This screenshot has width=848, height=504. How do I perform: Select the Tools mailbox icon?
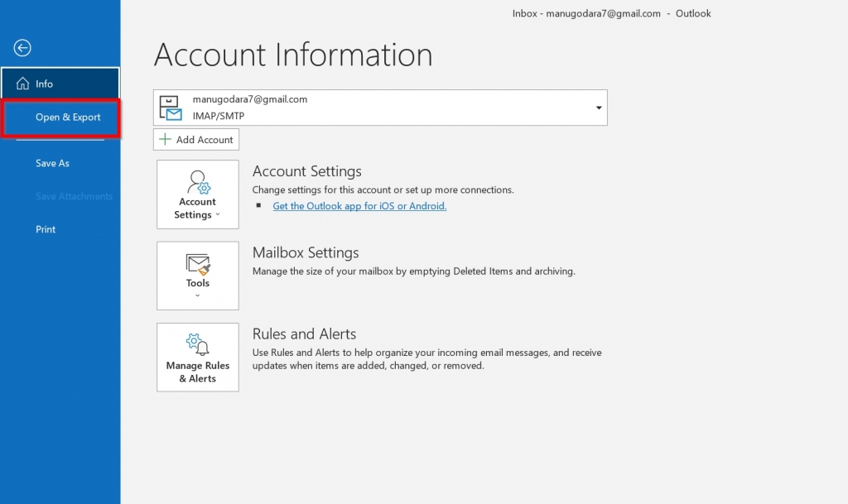pyautogui.click(x=197, y=265)
